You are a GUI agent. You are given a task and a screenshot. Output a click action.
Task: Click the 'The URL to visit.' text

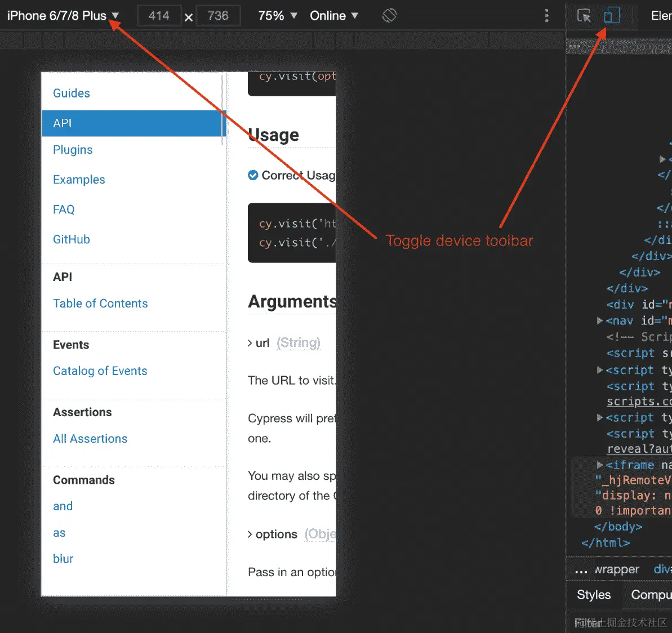pyautogui.click(x=292, y=381)
